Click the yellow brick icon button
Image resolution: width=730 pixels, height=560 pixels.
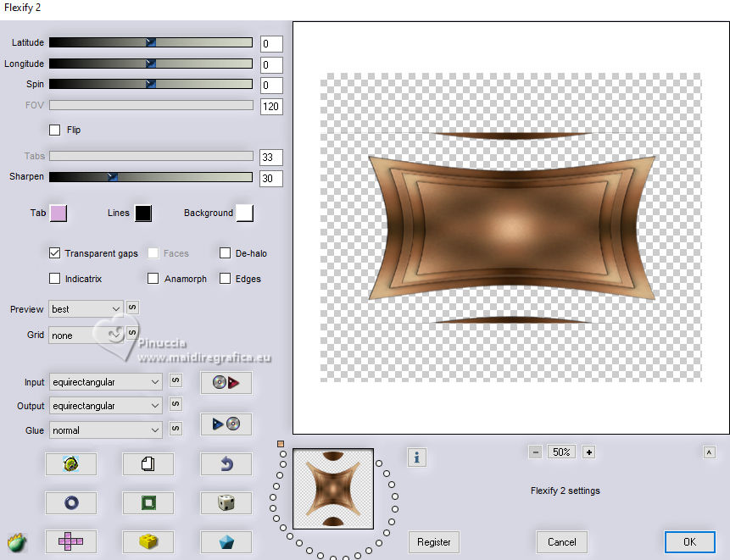pos(148,541)
